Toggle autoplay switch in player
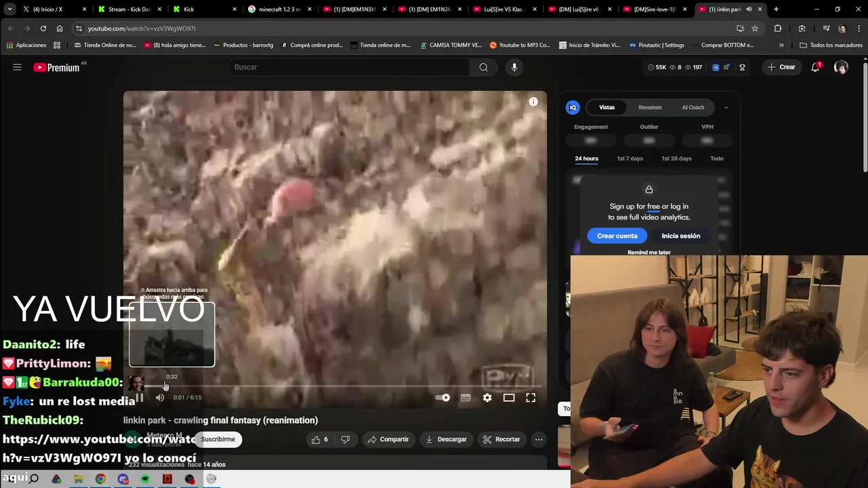Image resolution: width=868 pixels, height=488 pixels. (442, 398)
